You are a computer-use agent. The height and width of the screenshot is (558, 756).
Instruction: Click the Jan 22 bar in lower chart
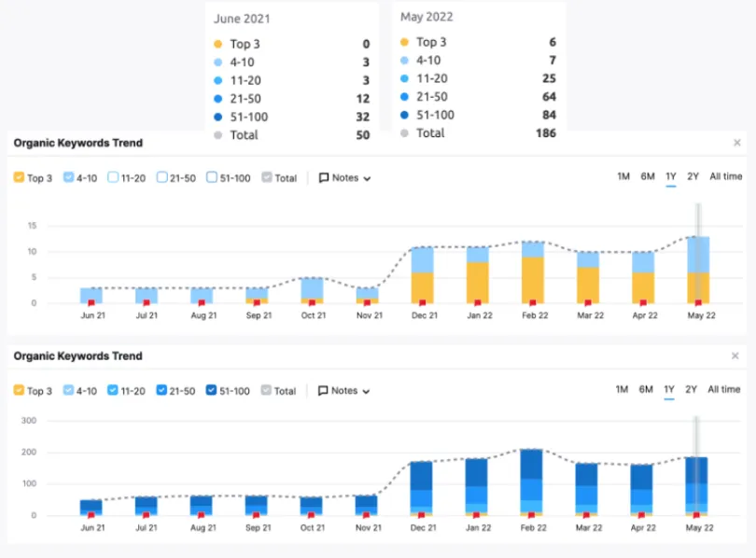(x=476, y=488)
